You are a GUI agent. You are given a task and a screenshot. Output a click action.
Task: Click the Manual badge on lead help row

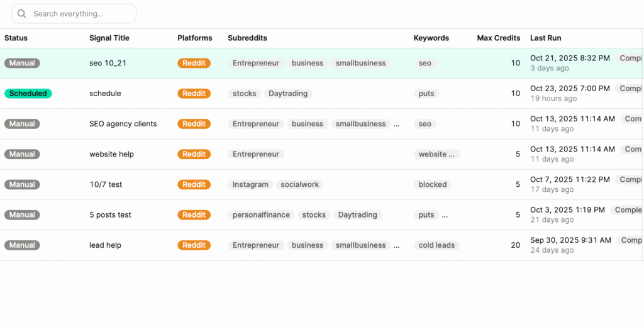click(x=22, y=245)
